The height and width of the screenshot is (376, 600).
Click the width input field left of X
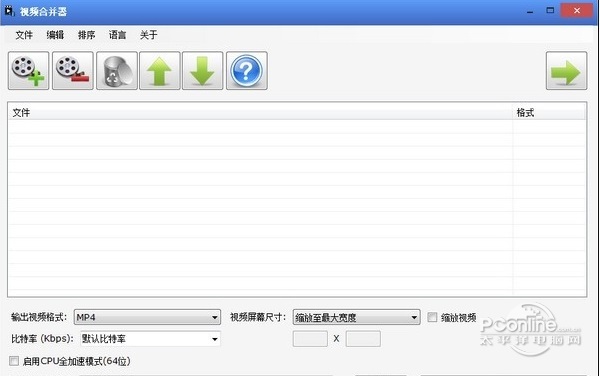click(310, 339)
